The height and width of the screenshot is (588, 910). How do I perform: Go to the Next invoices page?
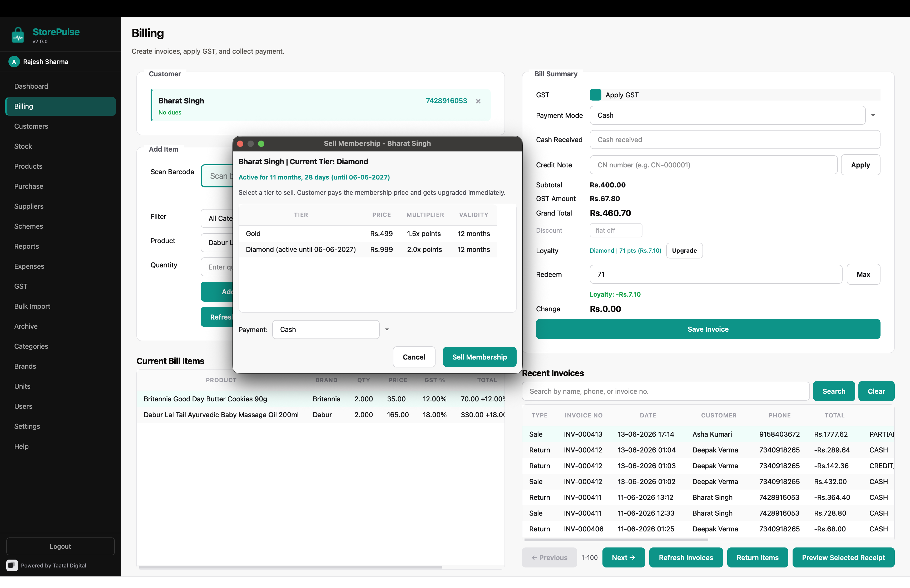point(624,557)
